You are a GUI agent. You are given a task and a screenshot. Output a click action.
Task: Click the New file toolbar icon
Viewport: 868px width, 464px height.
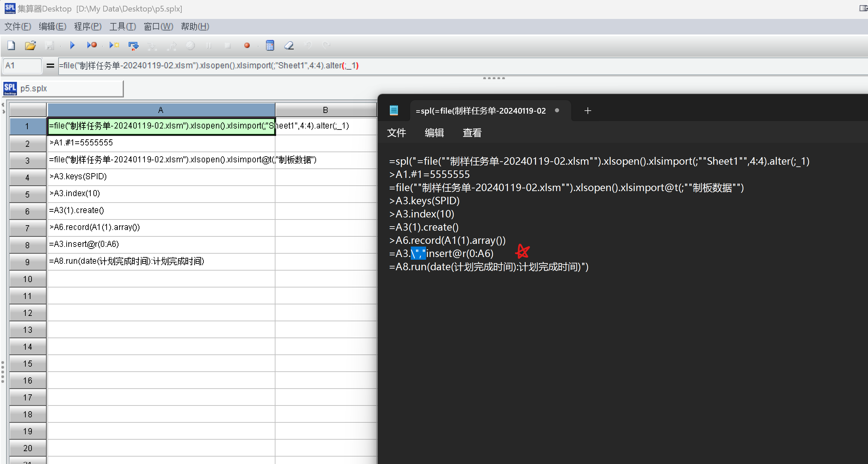tap(11, 45)
